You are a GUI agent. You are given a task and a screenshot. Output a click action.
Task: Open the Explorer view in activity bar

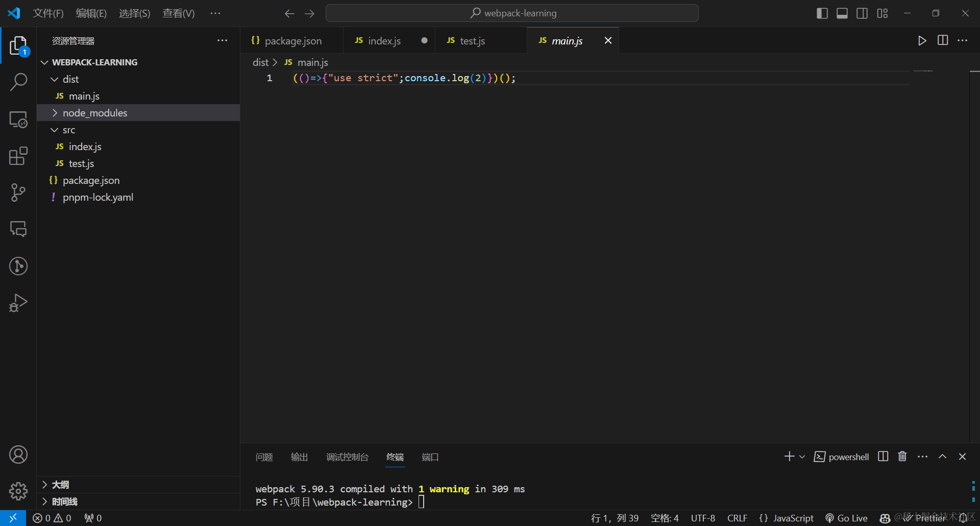[x=18, y=45]
